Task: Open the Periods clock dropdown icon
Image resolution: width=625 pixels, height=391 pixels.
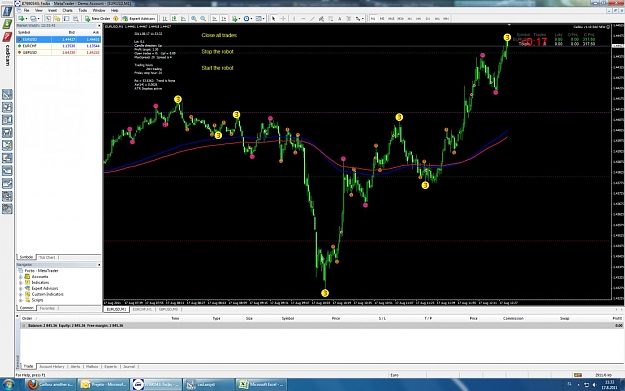Action: point(247,18)
